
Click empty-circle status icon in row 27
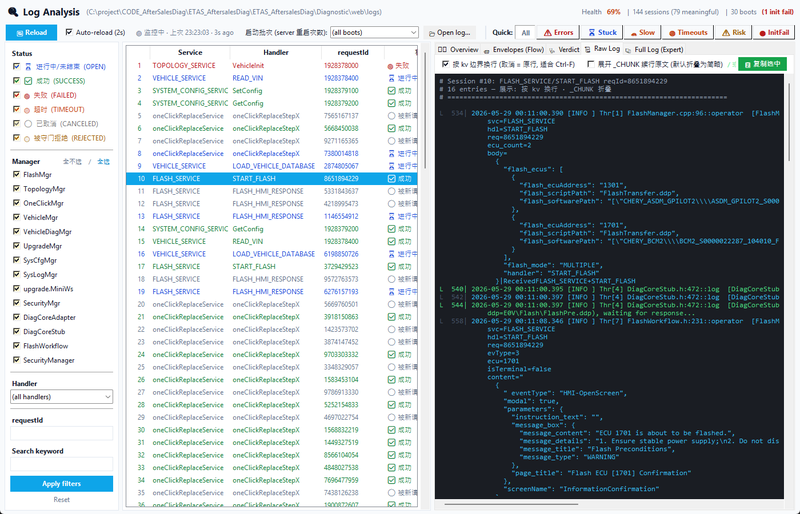(x=391, y=392)
